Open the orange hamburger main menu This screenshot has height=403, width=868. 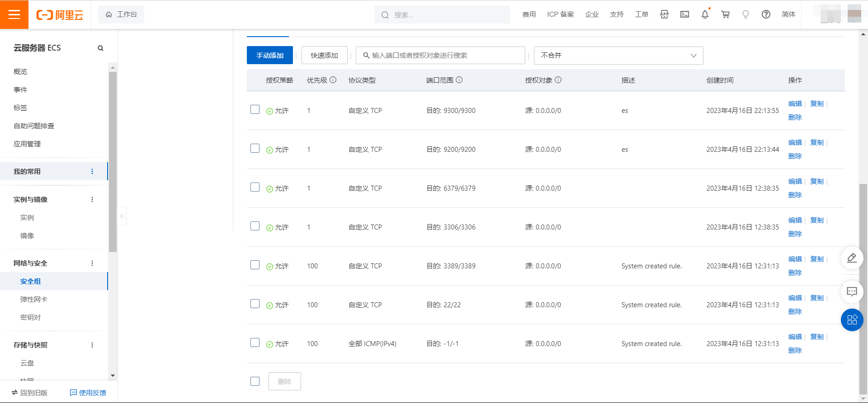pyautogui.click(x=14, y=14)
